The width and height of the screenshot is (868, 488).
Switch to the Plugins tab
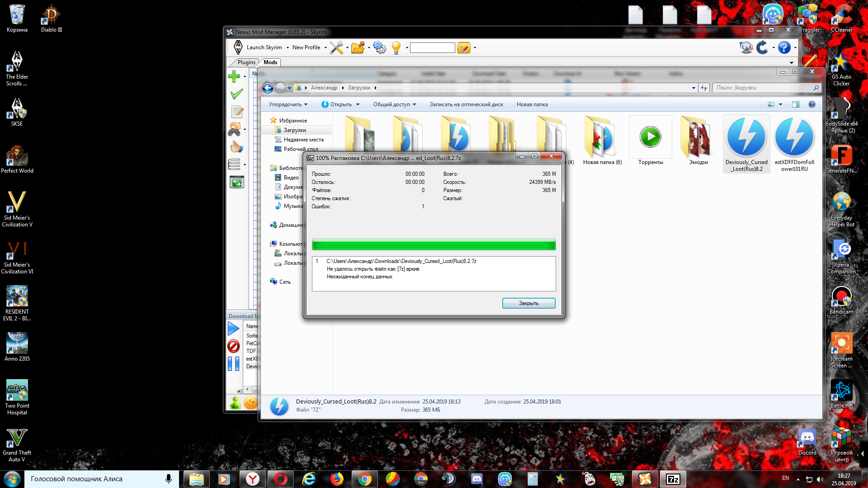point(246,62)
